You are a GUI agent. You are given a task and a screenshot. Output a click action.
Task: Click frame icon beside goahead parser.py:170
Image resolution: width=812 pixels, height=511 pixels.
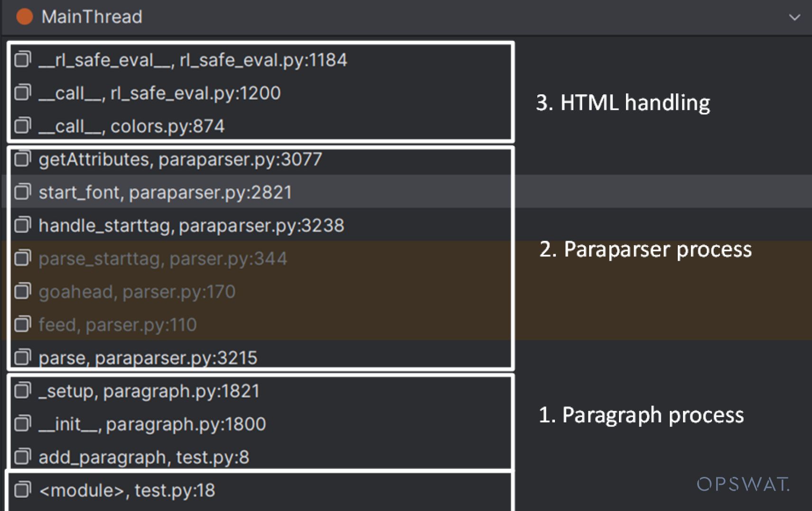coord(22,292)
